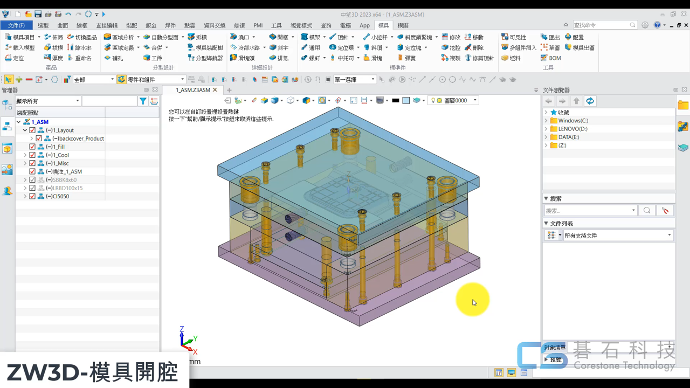Image resolution: width=690 pixels, height=388 pixels.
Task: Collapse the 1_ASM root node
Action: pos(19,122)
